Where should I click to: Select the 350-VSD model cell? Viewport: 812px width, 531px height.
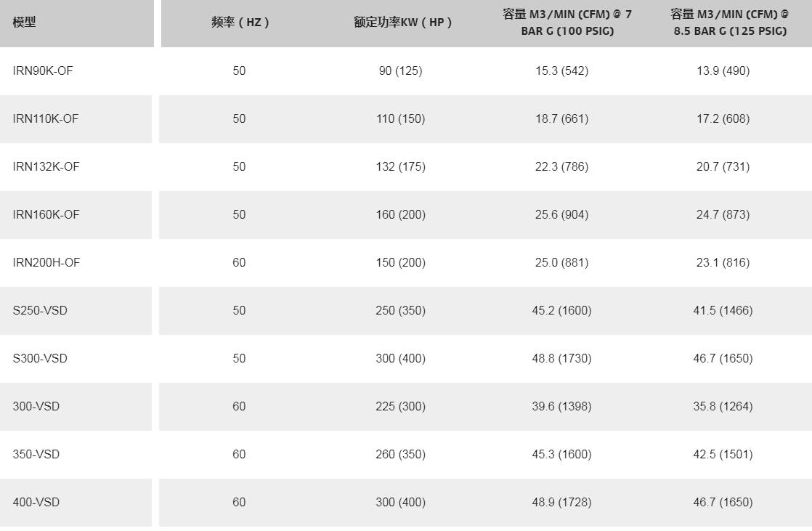click(x=36, y=454)
